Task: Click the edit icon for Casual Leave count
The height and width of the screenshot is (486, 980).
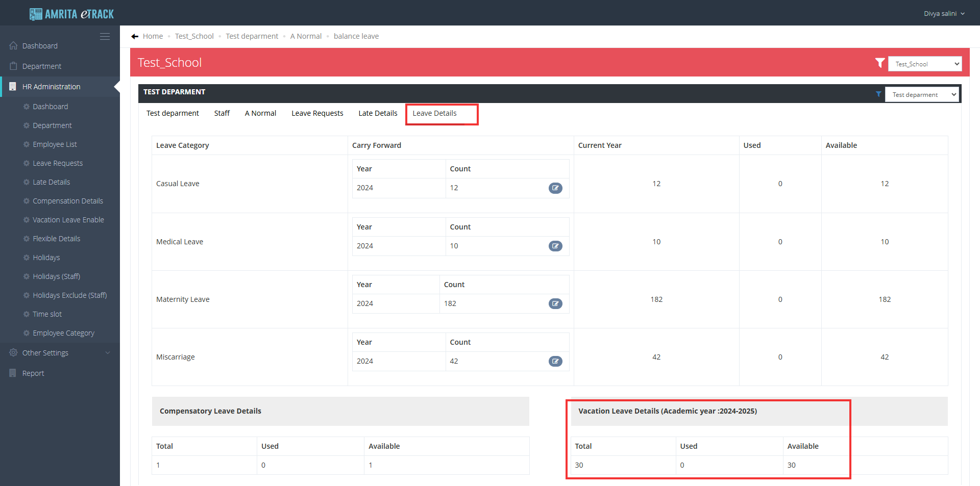Action: (x=555, y=188)
